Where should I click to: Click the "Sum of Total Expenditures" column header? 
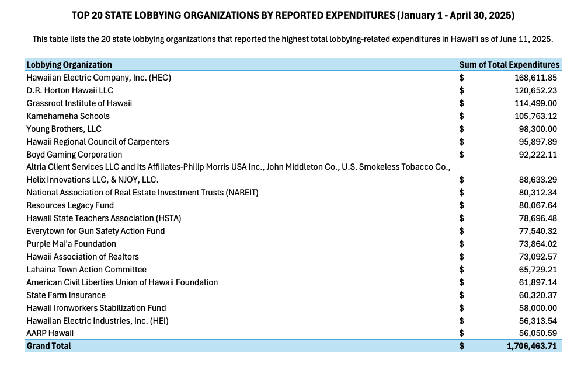[509, 65]
